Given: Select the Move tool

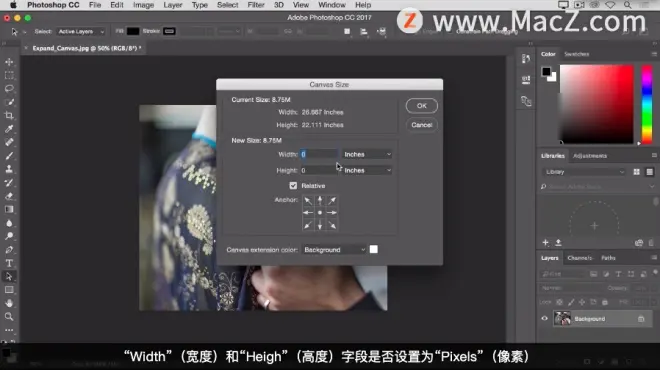Looking at the screenshot, I should pyautogui.click(x=9, y=62).
